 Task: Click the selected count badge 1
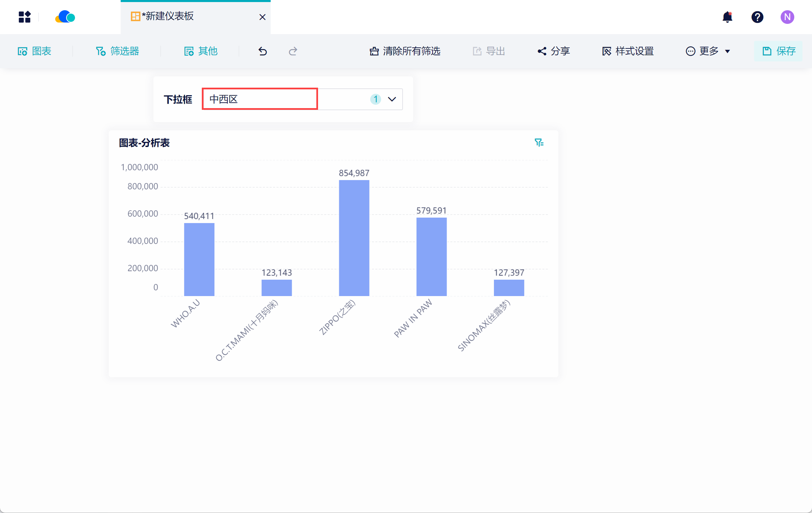click(375, 99)
